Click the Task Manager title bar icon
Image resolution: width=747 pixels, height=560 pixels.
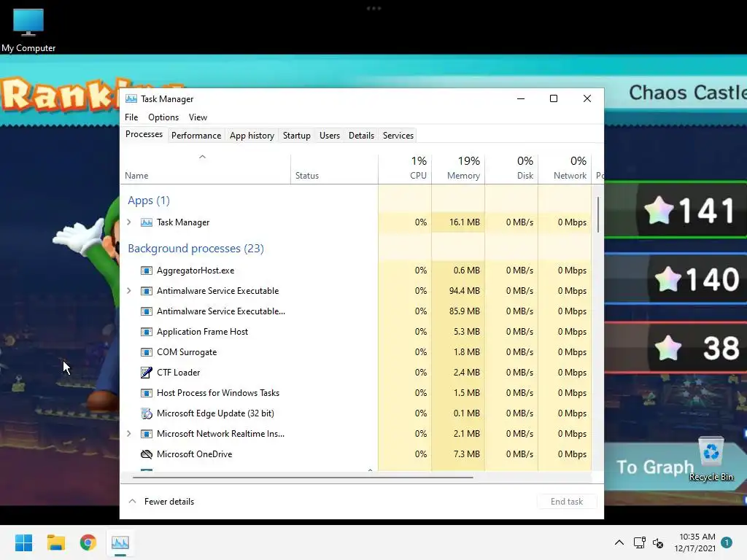(131, 98)
